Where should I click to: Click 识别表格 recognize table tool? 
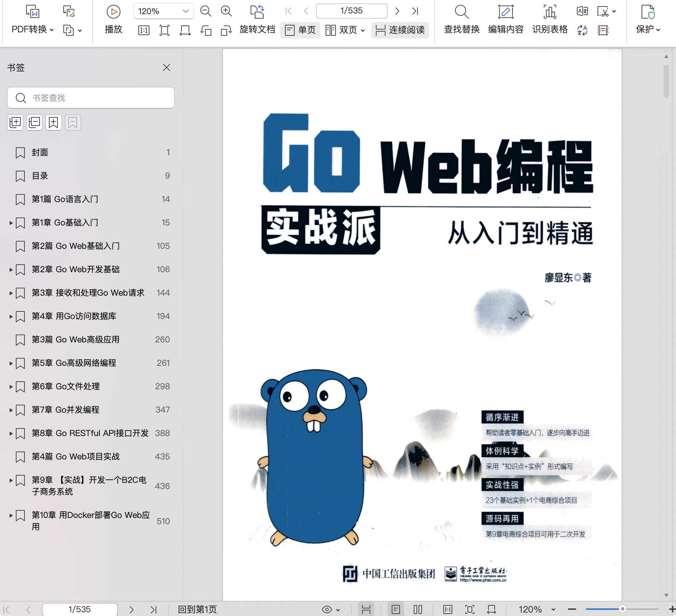click(x=550, y=20)
